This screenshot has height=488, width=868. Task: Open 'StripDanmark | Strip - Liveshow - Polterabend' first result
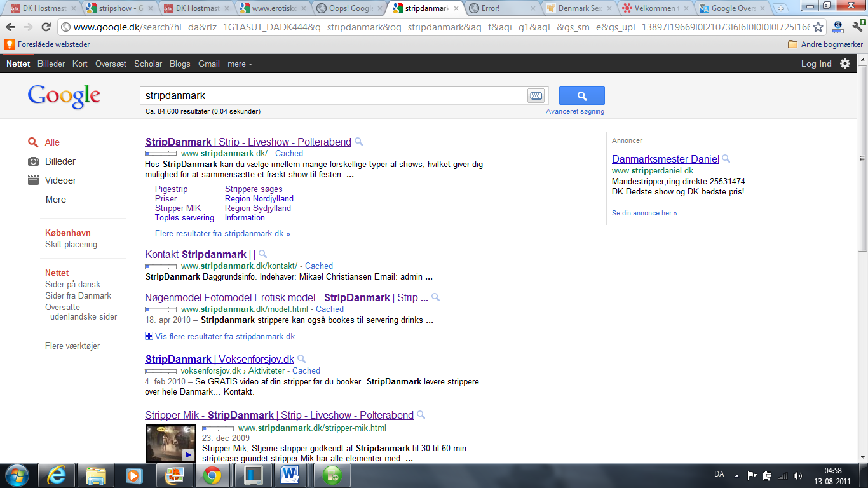tap(248, 142)
